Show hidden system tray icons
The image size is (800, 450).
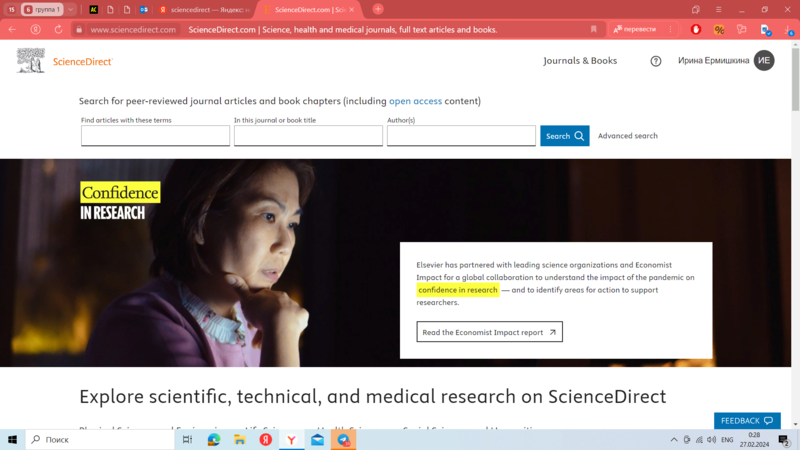click(x=674, y=439)
